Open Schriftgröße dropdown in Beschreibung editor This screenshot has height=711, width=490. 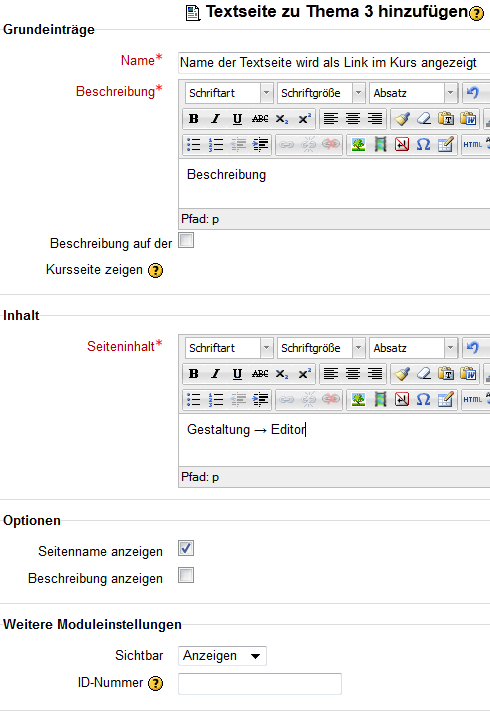pos(321,93)
